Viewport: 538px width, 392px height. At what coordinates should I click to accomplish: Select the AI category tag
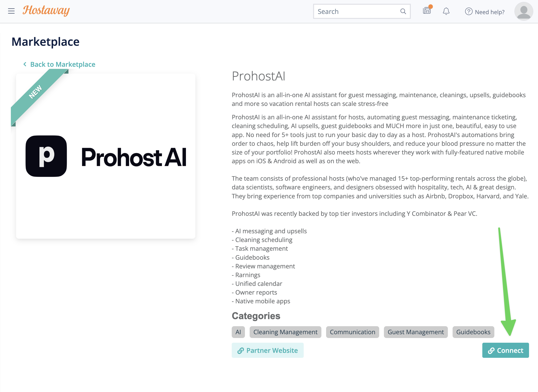238,332
